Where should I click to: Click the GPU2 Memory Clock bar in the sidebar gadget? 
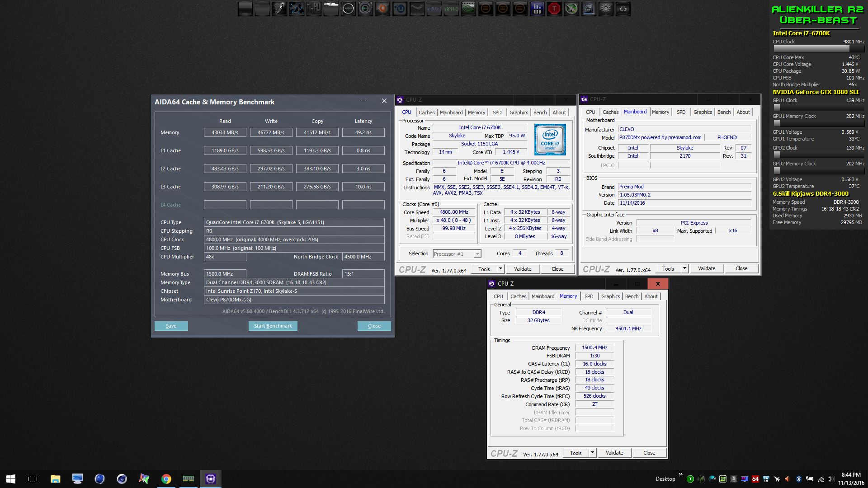(819, 171)
